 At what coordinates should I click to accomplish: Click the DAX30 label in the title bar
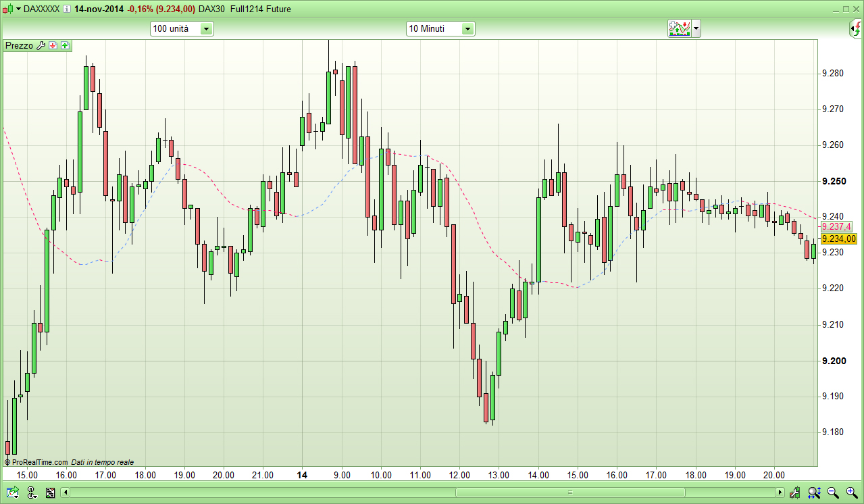pyautogui.click(x=213, y=9)
